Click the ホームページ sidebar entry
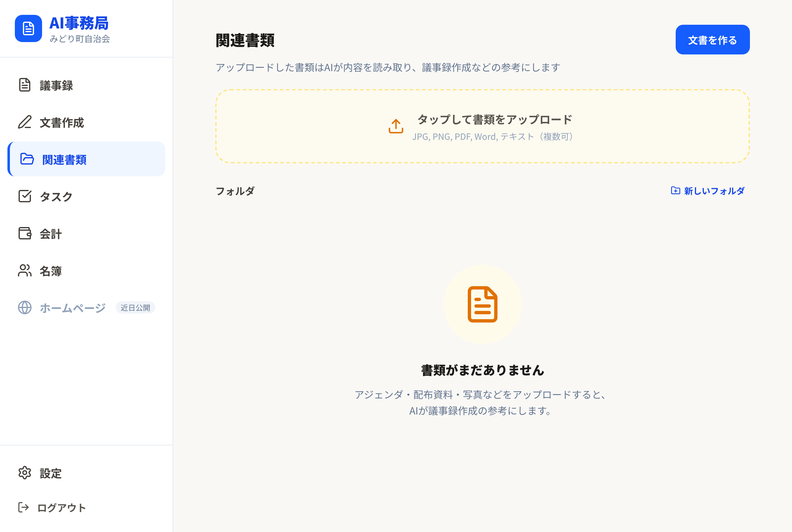 (x=86, y=307)
